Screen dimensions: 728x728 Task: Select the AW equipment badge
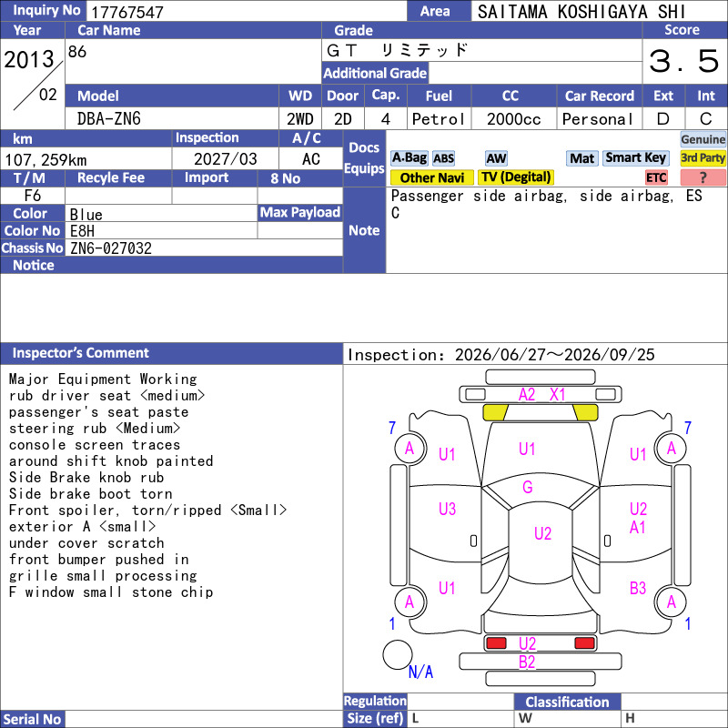(x=496, y=158)
